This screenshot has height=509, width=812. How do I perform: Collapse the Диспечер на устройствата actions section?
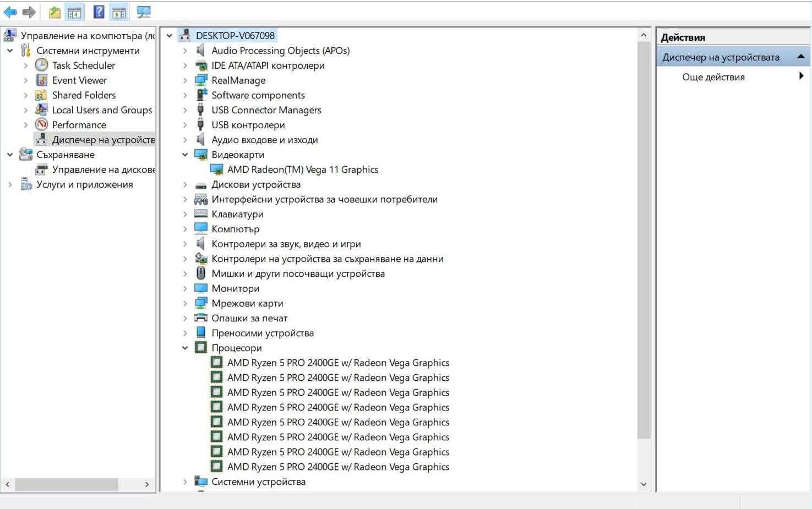point(801,57)
